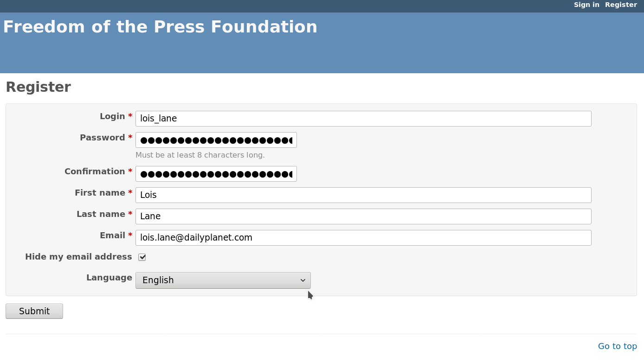Click the Language label
644x362 pixels.
[x=109, y=278]
